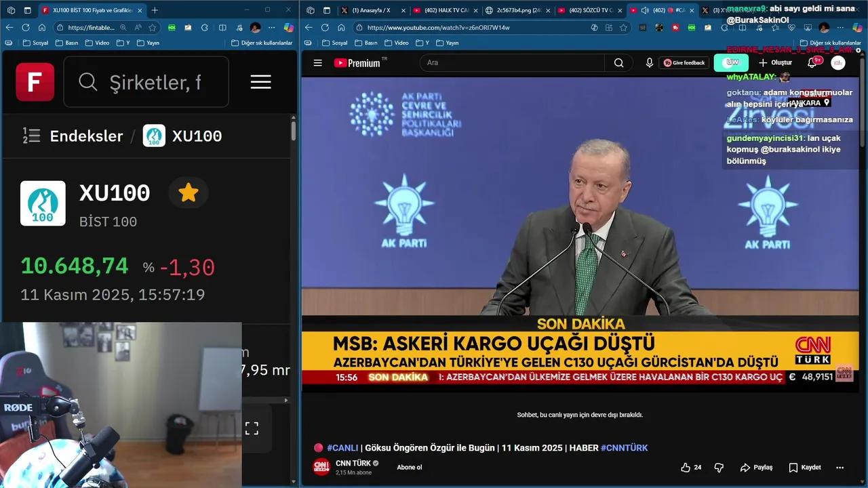
Task: Open YouTube notifications bell
Action: [x=812, y=62]
